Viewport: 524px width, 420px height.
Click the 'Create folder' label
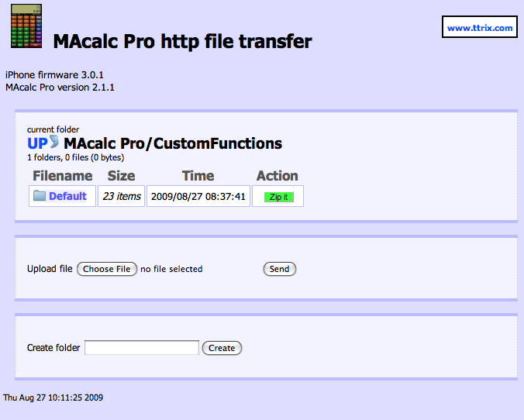53,348
